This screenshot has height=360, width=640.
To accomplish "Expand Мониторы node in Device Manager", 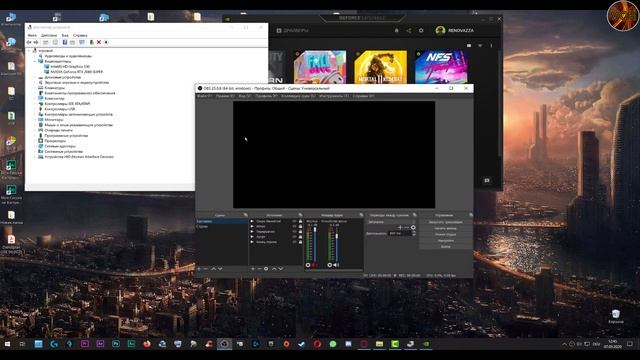I will click(35, 120).
